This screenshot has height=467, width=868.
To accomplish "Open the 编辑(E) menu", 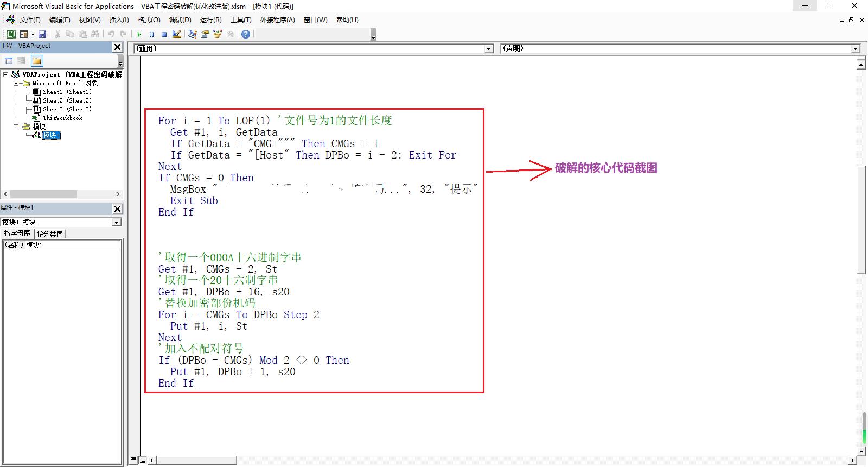I will point(60,20).
